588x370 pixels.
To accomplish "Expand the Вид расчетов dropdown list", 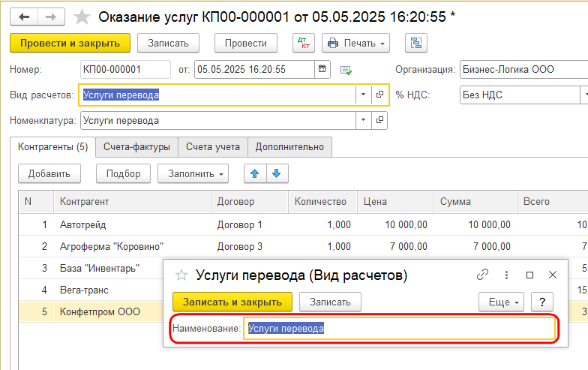I will [363, 95].
